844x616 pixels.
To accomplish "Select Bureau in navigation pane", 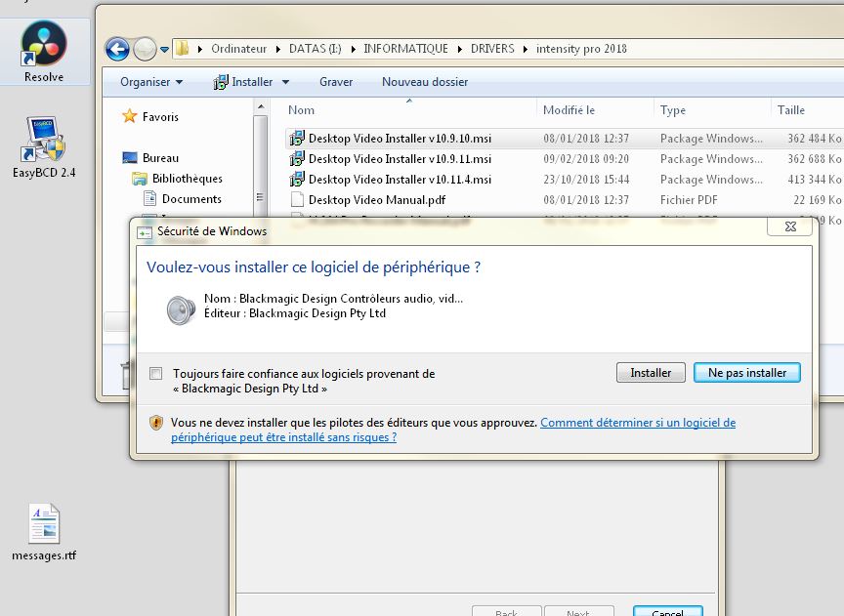I will 160,157.
